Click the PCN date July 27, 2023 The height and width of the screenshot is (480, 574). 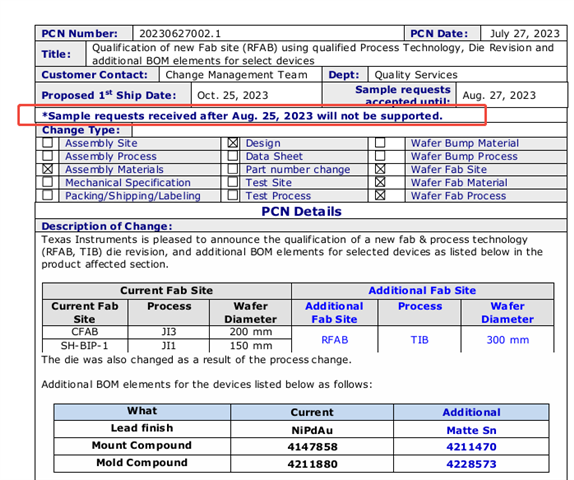525,34
